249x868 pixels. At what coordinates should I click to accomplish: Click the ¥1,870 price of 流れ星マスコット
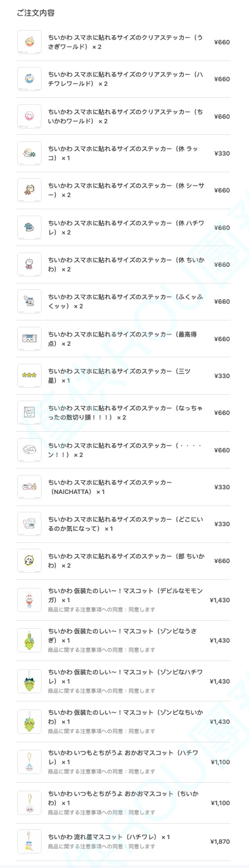click(x=220, y=841)
